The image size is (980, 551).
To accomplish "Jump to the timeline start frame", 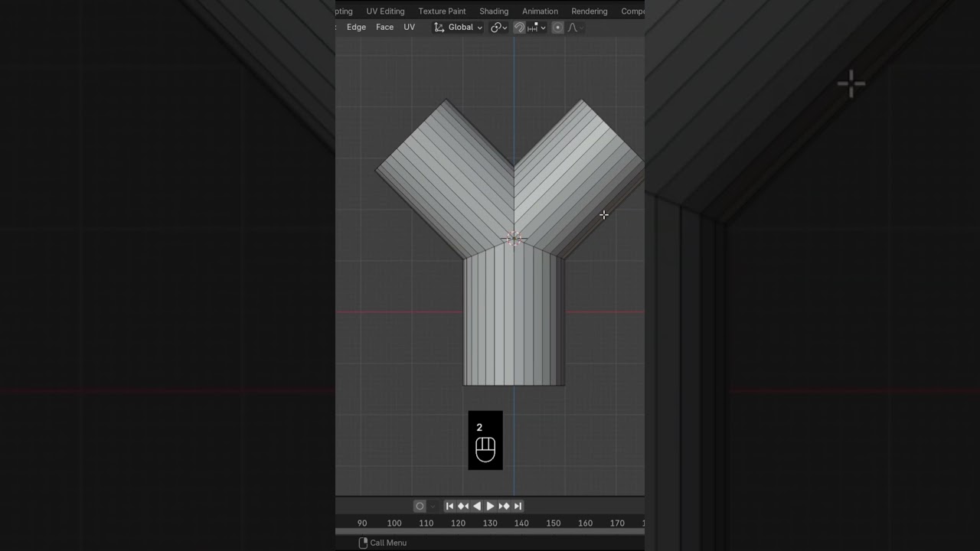I will (449, 506).
